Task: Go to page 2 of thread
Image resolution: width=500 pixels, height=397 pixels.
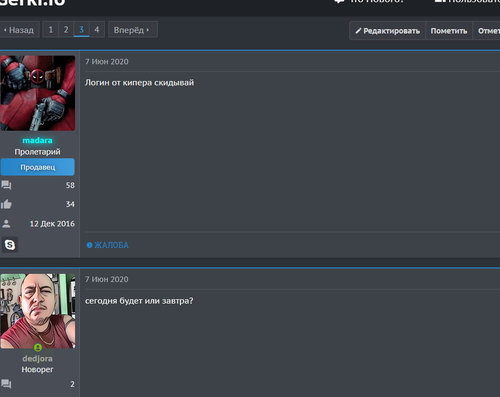Action: (66, 30)
